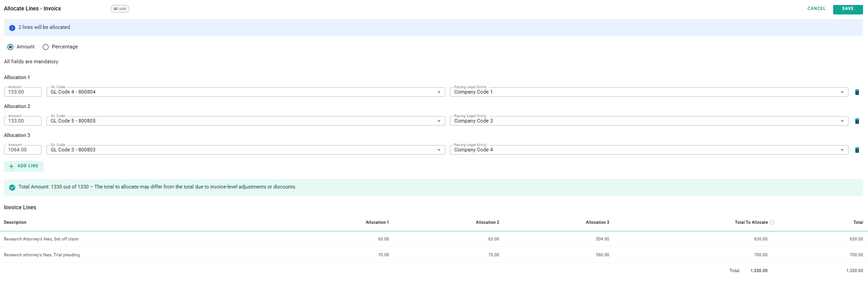Click the 'All fields are mandatory' note
This screenshot has width=868, height=292.
coord(31,61)
